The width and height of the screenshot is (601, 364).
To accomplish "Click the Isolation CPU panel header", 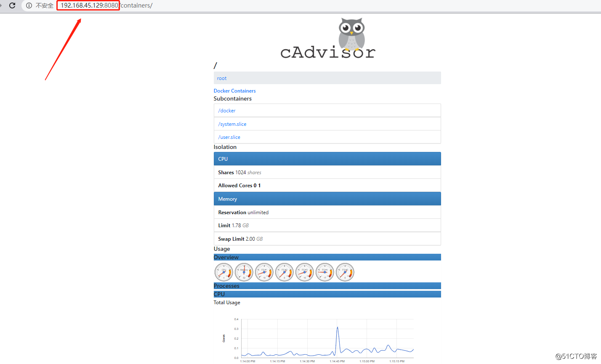I will coord(327,159).
